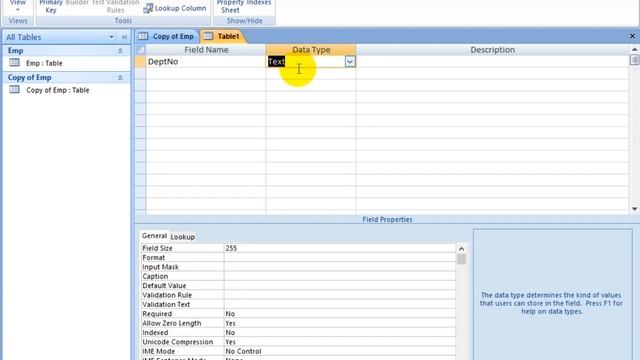
Task: Select the DeptNo row selector
Action: (x=140, y=62)
